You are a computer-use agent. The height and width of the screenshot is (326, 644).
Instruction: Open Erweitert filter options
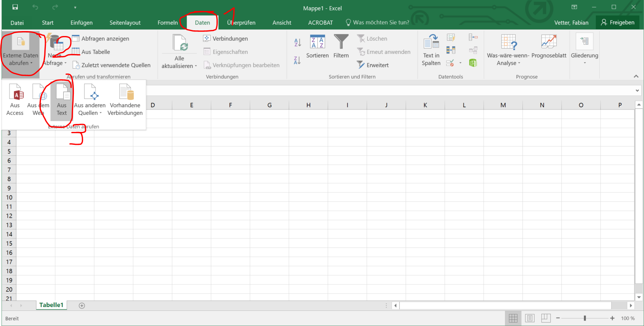point(373,65)
